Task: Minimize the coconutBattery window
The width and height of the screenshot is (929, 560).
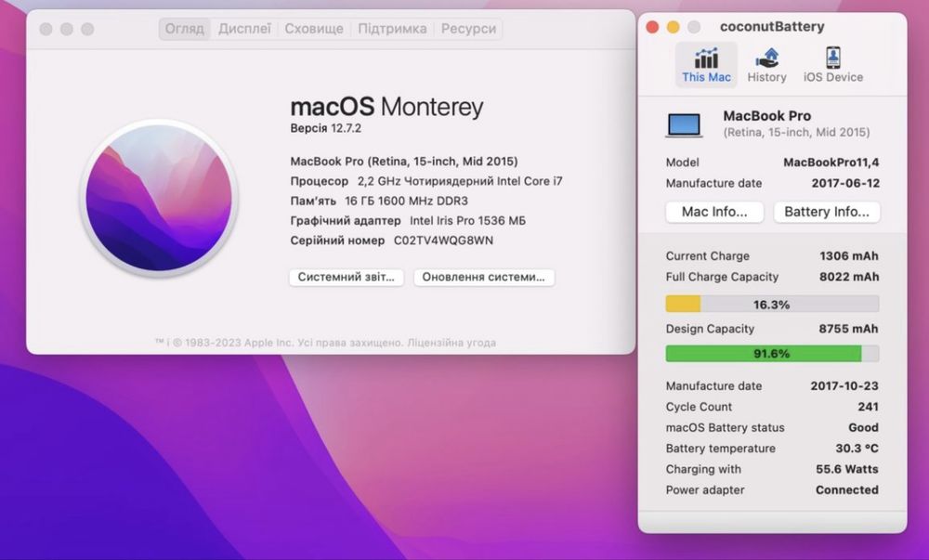Action: click(673, 27)
